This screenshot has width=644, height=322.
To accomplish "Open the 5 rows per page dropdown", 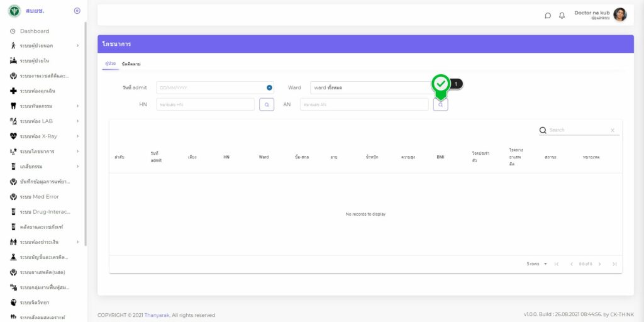I will (x=537, y=264).
